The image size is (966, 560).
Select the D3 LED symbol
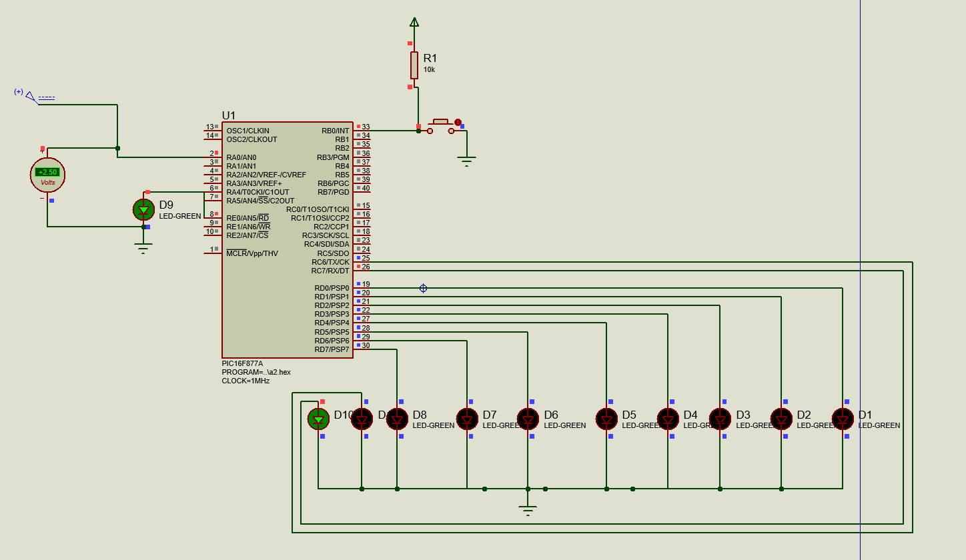(x=720, y=419)
